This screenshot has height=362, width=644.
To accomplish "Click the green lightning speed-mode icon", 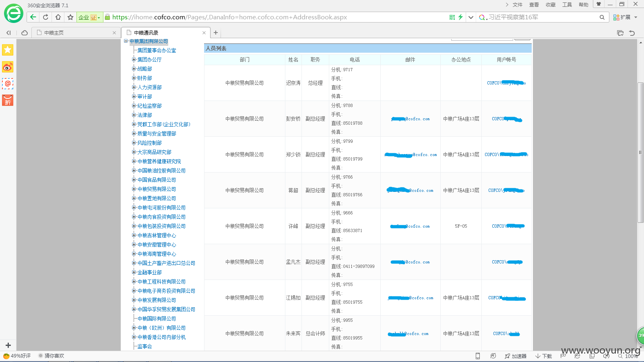I will click(460, 17).
